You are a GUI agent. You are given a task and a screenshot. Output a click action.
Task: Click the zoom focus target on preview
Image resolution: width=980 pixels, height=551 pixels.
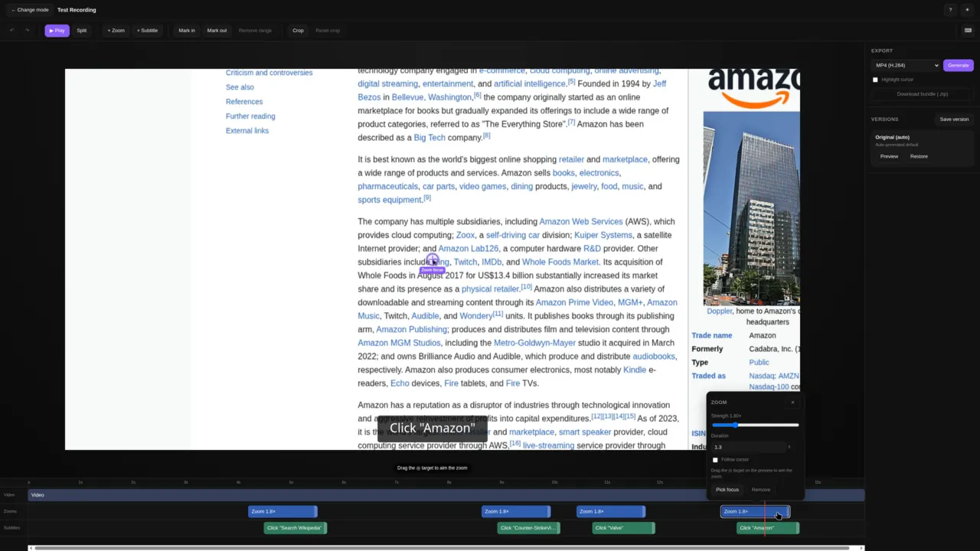click(432, 260)
